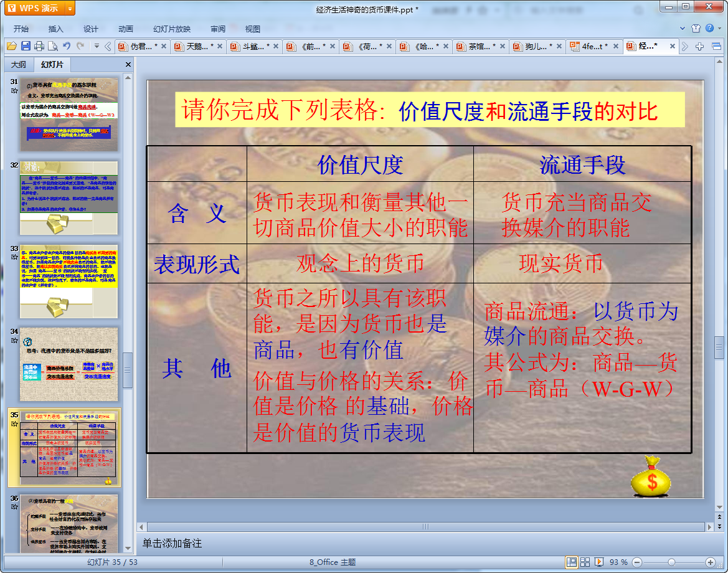
Task: Open the 幻灯片放映 ribbon tab
Action: pos(172,29)
